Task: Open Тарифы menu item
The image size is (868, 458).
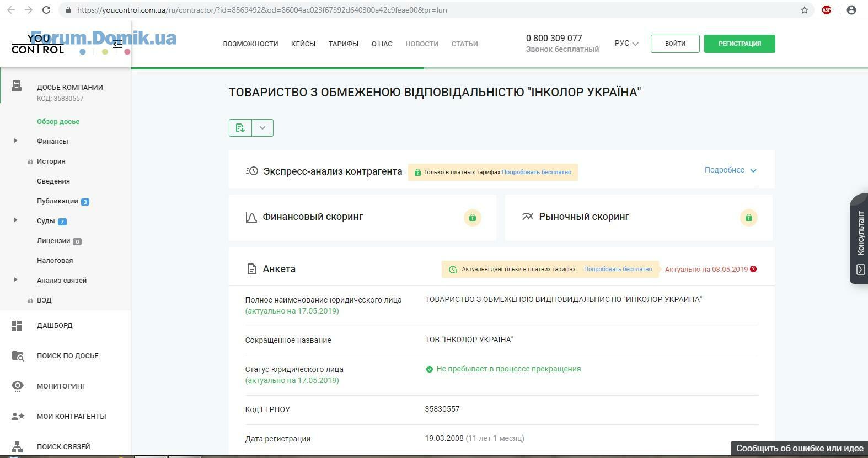Action: tap(344, 44)
